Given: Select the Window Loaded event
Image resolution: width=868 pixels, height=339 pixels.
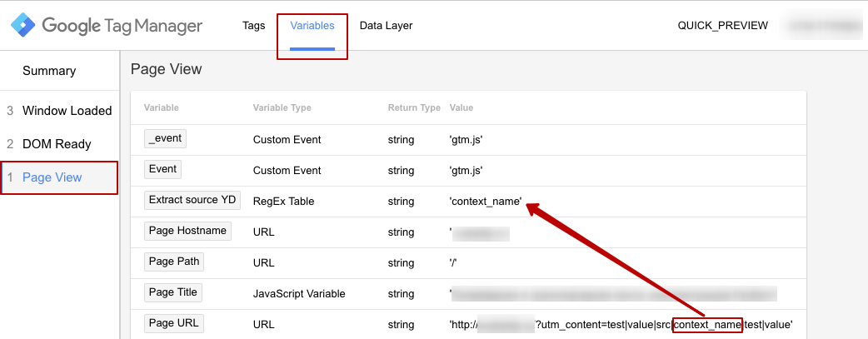Looking at the screenshot, I should [67, 111].
